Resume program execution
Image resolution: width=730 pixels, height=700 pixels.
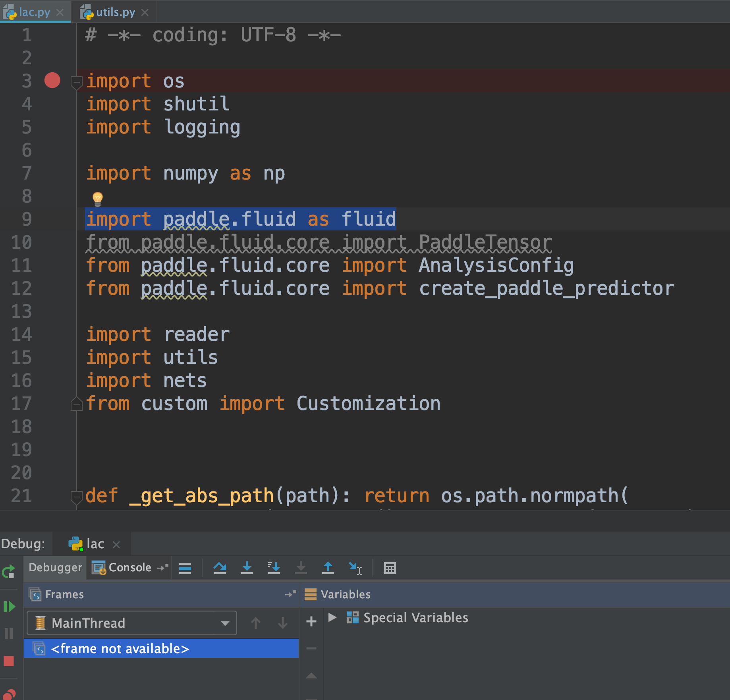[9, 607]
